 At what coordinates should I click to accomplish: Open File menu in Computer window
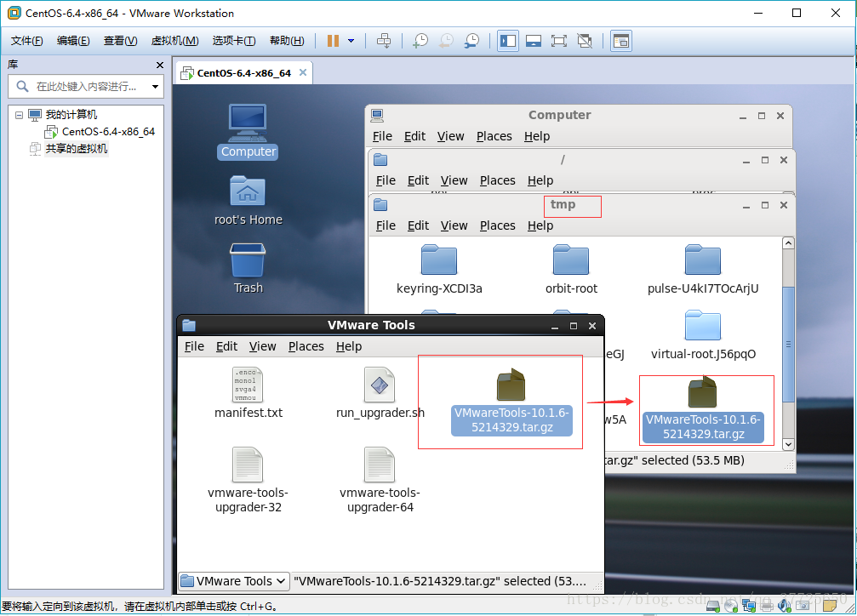tap(382, 136)
